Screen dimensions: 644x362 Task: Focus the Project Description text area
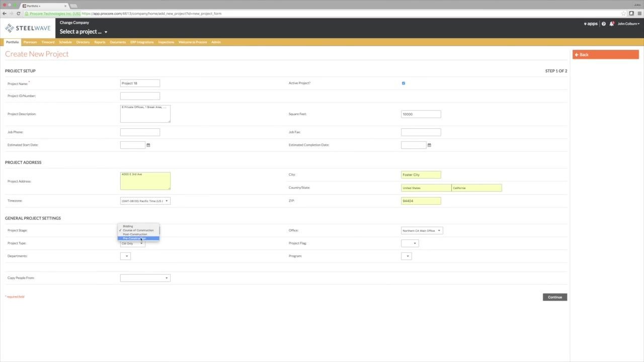[145, 114]
